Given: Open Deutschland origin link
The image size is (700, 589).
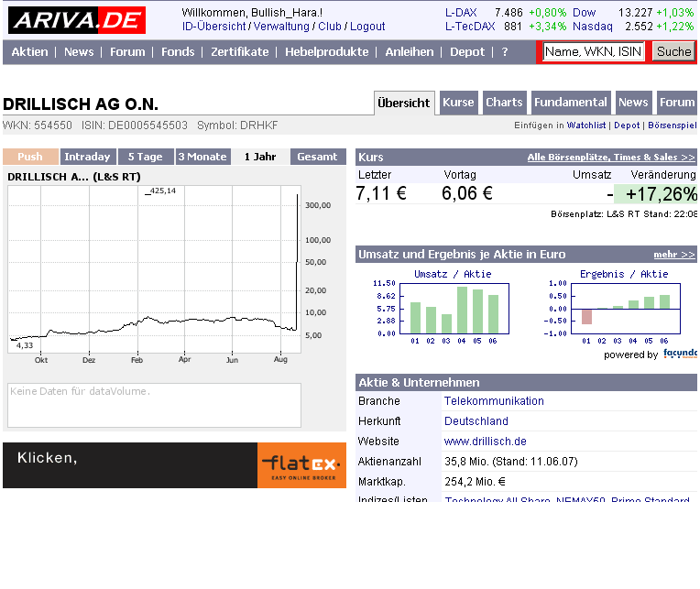Looking at the screenshot, I should coord(476,421).
